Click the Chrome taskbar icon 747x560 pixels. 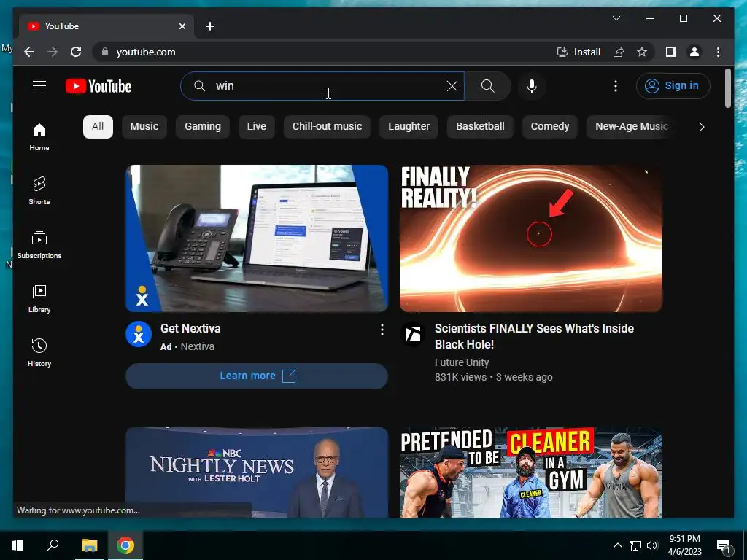tap(125, 545)
